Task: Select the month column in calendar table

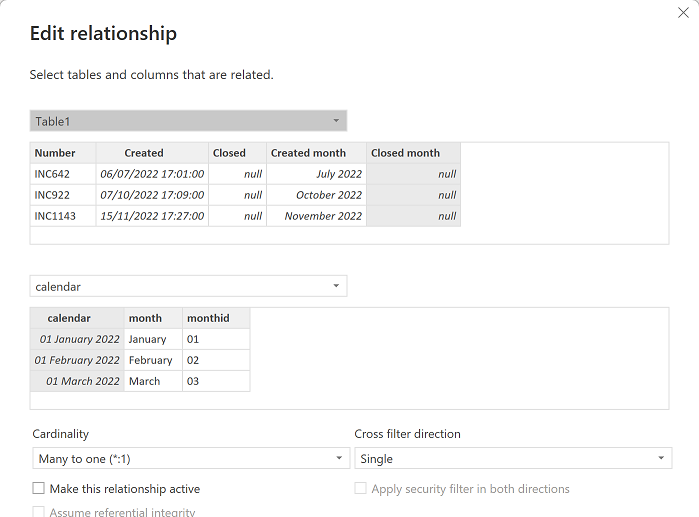Action: 145,318
